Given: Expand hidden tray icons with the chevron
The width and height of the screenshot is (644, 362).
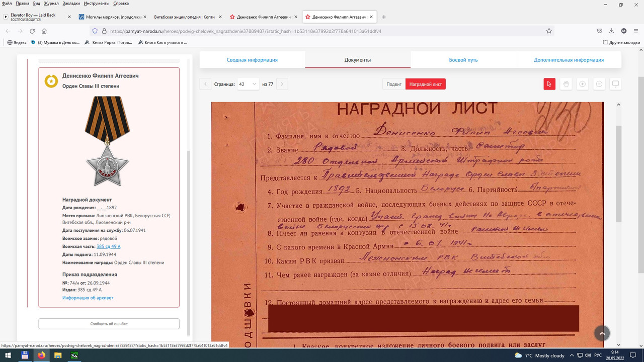Looking at the screenshot, I should [x=572, y=355].
